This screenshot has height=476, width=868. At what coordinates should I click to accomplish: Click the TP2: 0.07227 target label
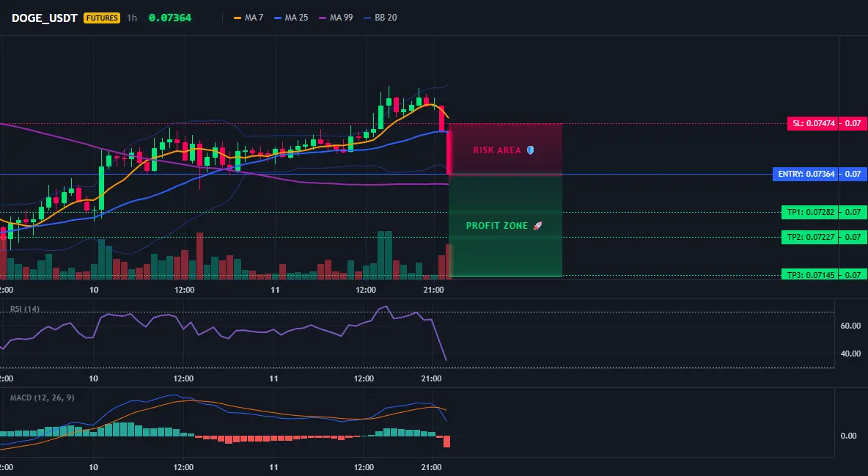[809, 237]
